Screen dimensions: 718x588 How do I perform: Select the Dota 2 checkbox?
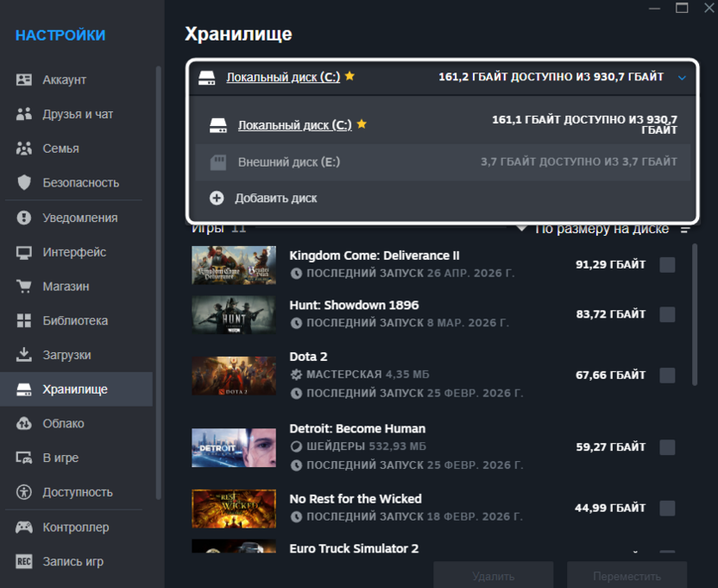(667, 375)
